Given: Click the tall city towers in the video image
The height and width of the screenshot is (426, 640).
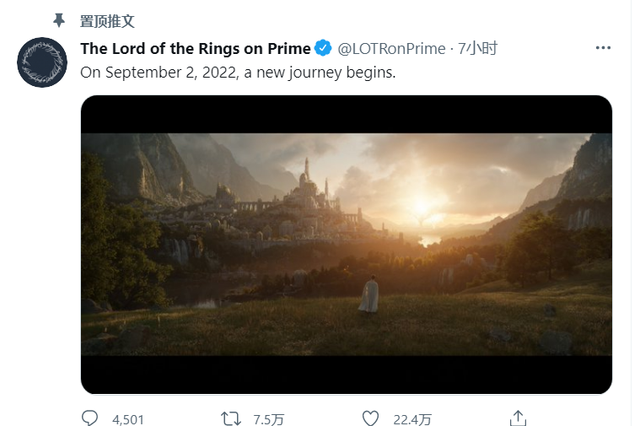Looking at the screenshot, I should click(307, 185).
